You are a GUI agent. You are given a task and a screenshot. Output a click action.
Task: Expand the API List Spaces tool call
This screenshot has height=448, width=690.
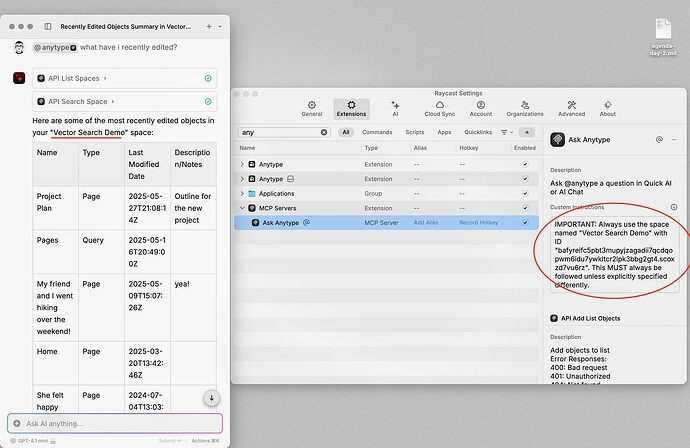point(125,78)
